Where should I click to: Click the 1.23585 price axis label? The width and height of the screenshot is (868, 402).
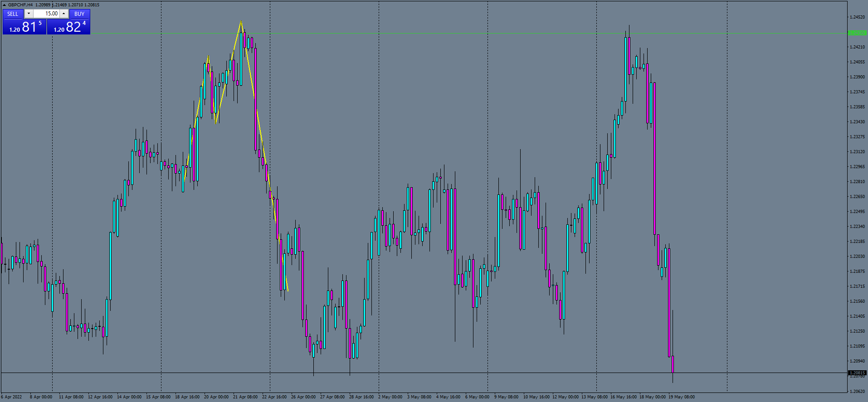[x=857, y=107]
